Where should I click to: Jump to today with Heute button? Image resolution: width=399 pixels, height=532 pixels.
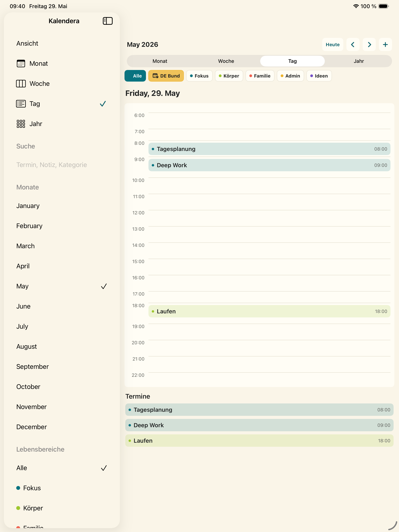point(333,44)
